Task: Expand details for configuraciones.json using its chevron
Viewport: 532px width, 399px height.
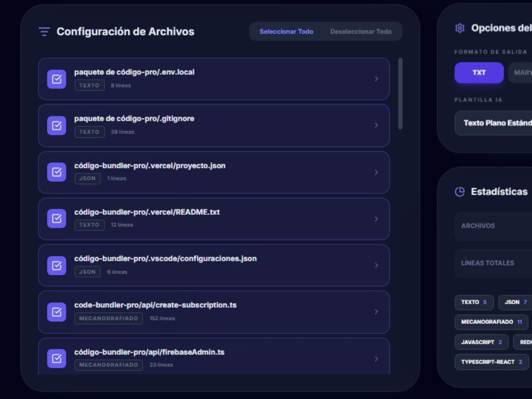Action: tap(376, 265)
